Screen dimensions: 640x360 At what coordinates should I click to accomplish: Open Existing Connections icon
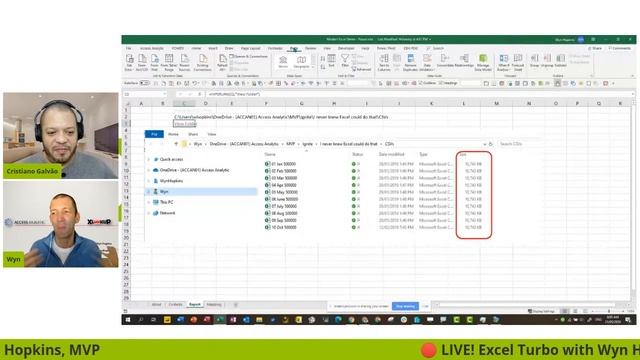click(x=202, y=62)
